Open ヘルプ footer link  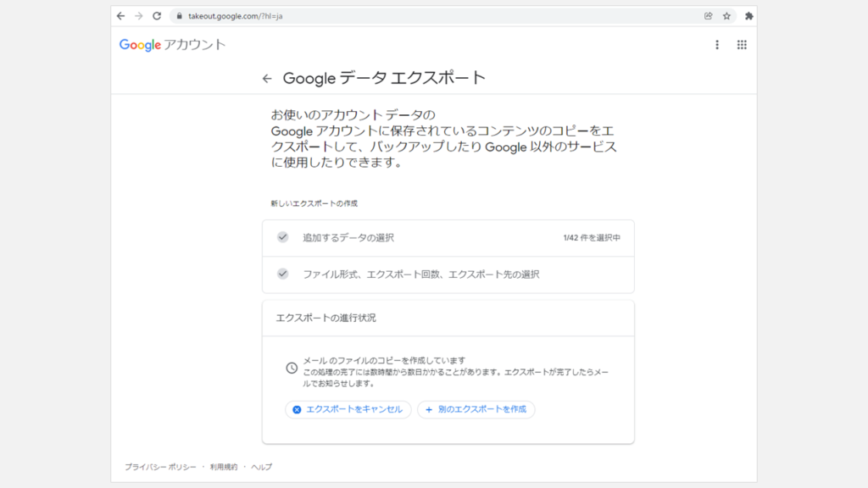[262, 467]
